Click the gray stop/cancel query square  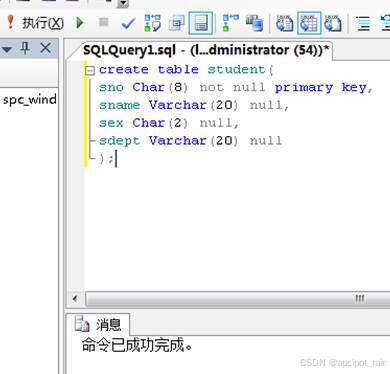pos(104,22)
